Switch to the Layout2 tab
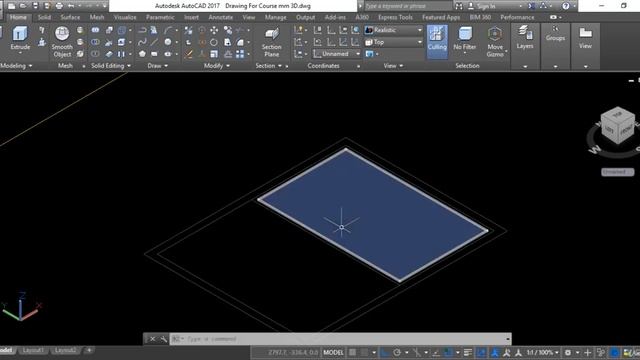Image resolution: width=640 pixels, height=360 pixels. pos(65,350)
